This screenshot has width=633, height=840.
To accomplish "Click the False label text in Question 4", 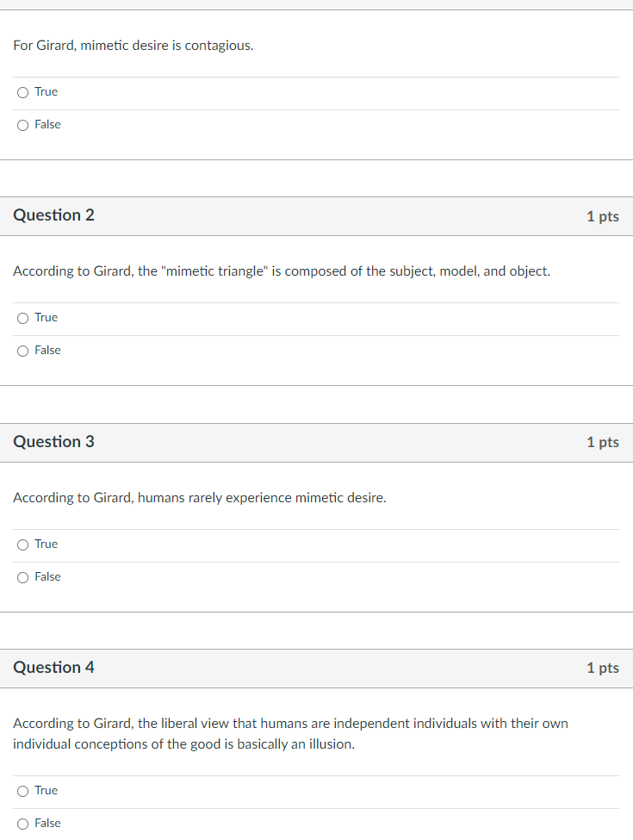I will click(x=48, y=823).
